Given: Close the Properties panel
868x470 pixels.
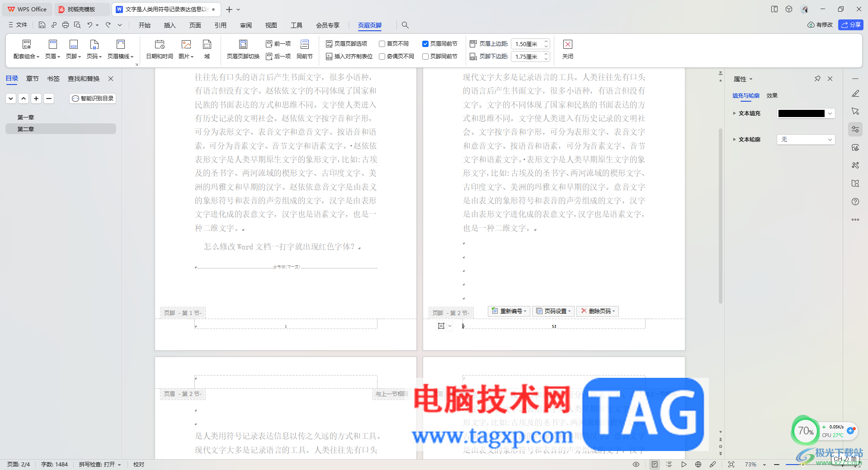Looking at the screenshot, I should 830,79.
